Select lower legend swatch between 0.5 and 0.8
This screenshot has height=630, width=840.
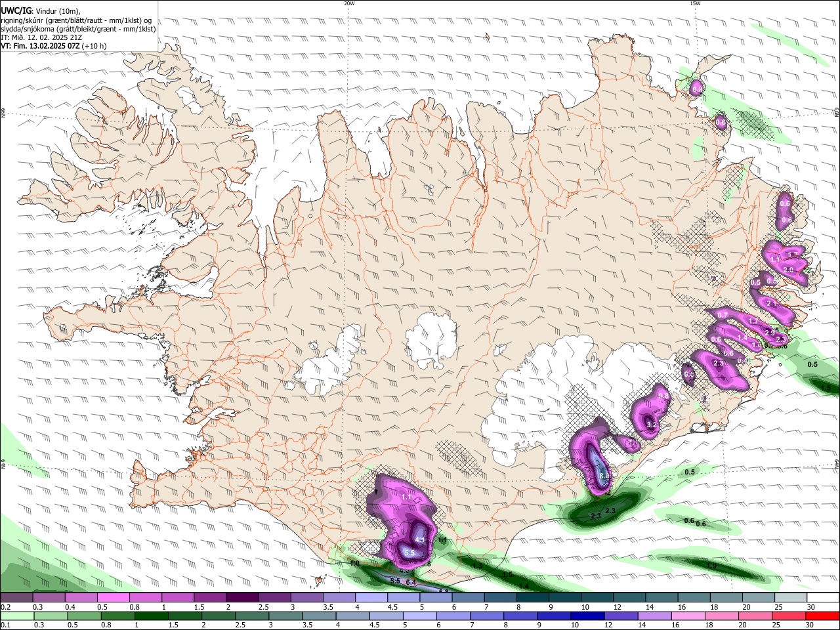(x=85, y=616)
